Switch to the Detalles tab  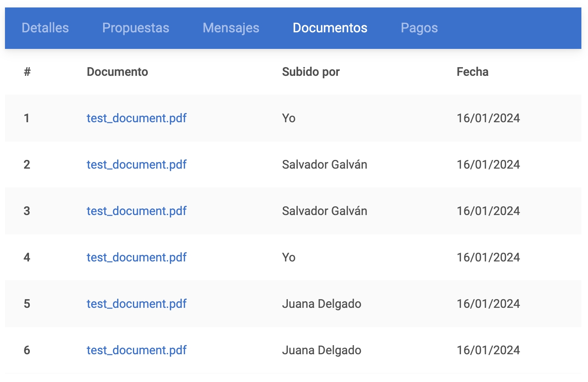[x=45, y=28]
